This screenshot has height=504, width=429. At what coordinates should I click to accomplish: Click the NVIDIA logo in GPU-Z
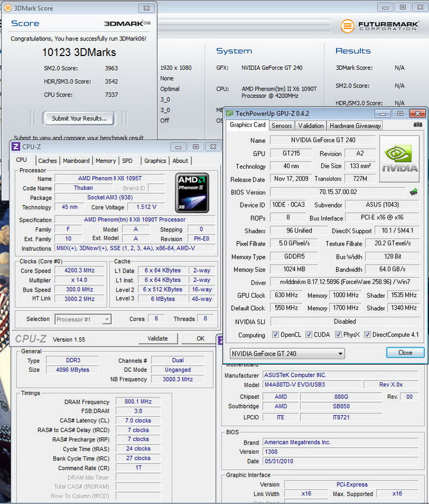399,159
